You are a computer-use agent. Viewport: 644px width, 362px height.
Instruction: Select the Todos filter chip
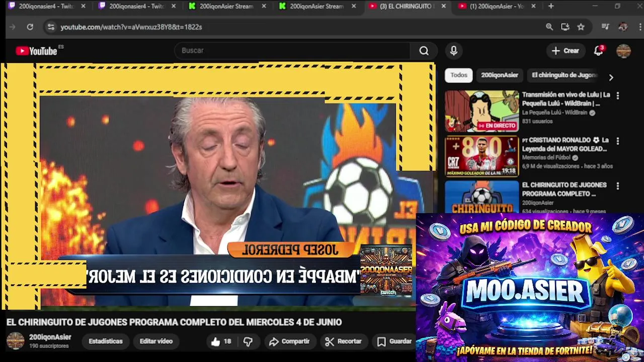[x=458, y=75]
